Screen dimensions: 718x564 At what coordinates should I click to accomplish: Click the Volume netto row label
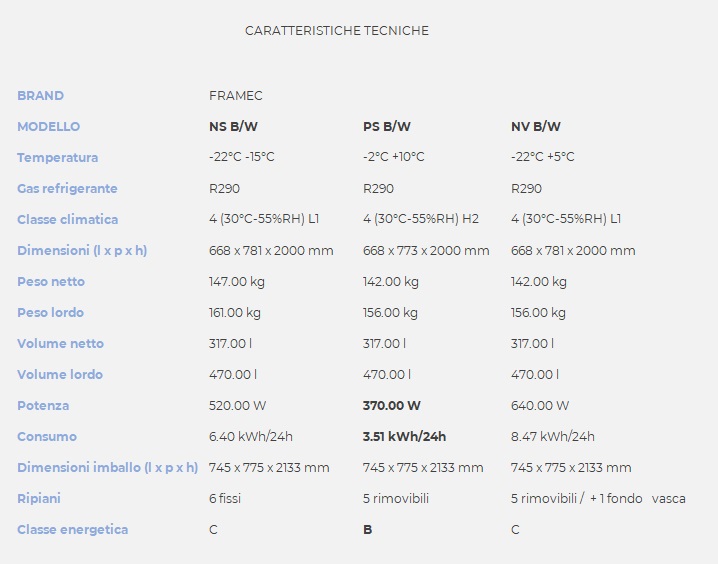coord(60,344)
